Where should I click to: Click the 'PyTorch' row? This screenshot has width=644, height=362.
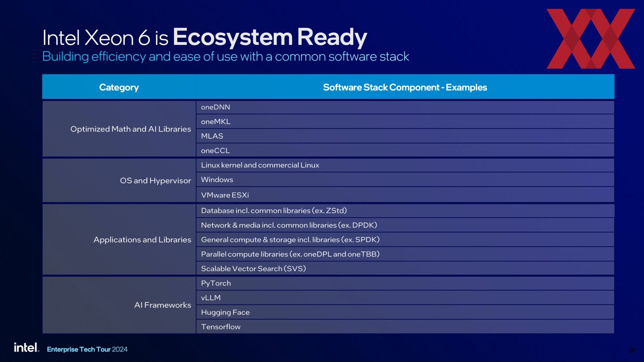coord(405,283)
